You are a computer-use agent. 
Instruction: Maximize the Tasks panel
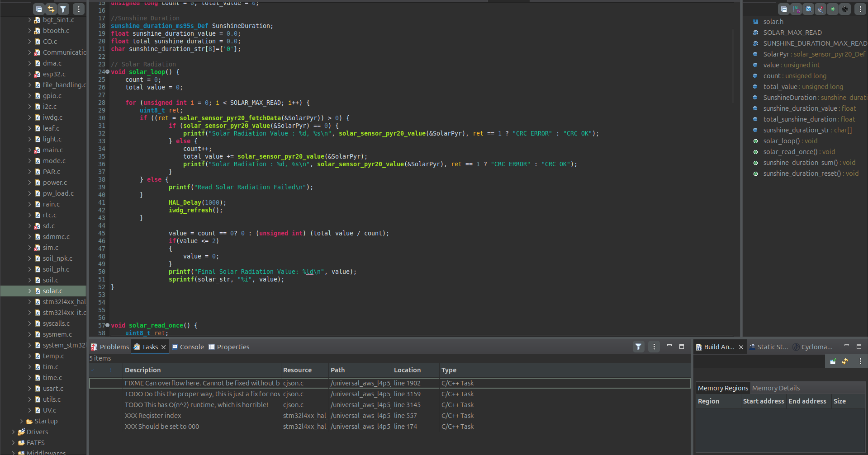tap(682, 347)
